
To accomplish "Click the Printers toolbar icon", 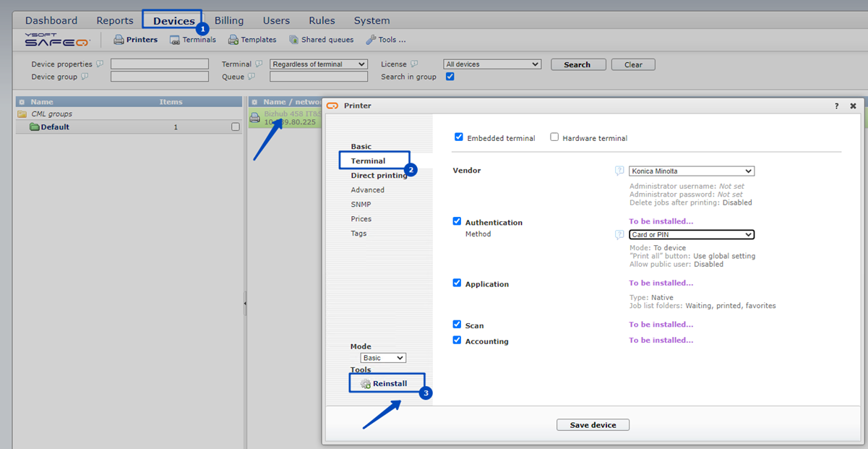I will tap(119, 40).
